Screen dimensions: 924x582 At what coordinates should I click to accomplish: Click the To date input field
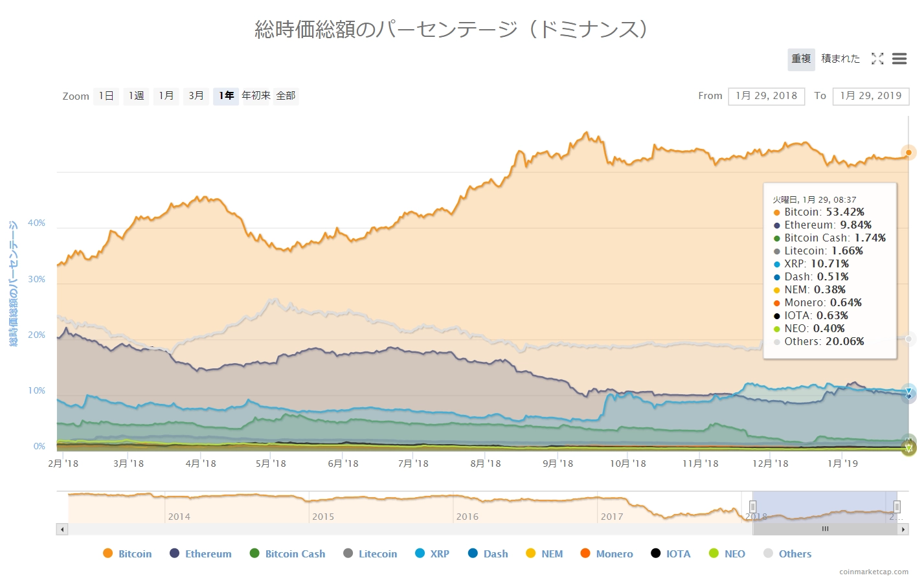click(871, 96)
